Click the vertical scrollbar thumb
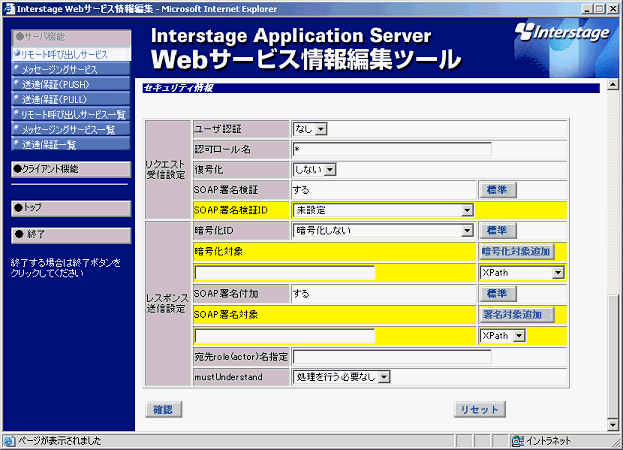 pos(613,357)
